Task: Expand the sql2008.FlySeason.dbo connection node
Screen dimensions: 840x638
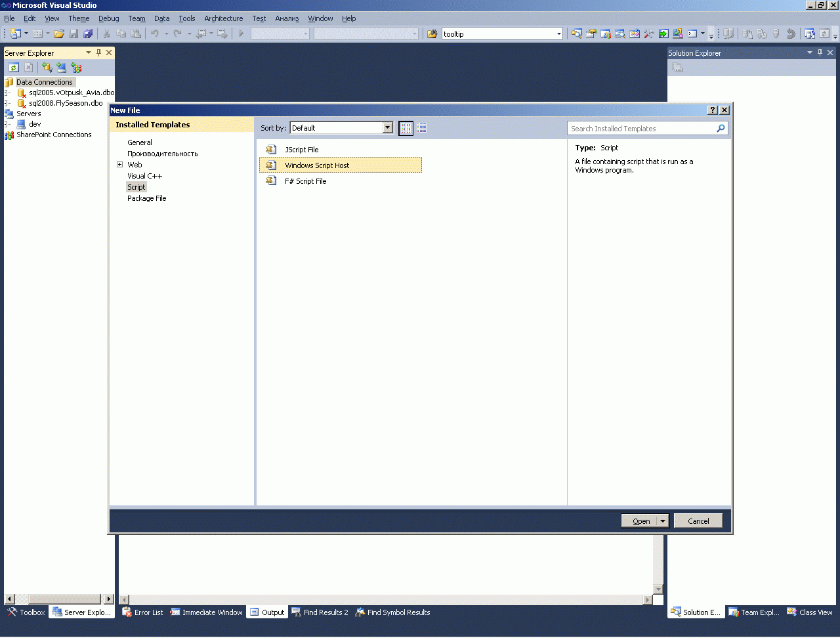Action: coord(7,103)
